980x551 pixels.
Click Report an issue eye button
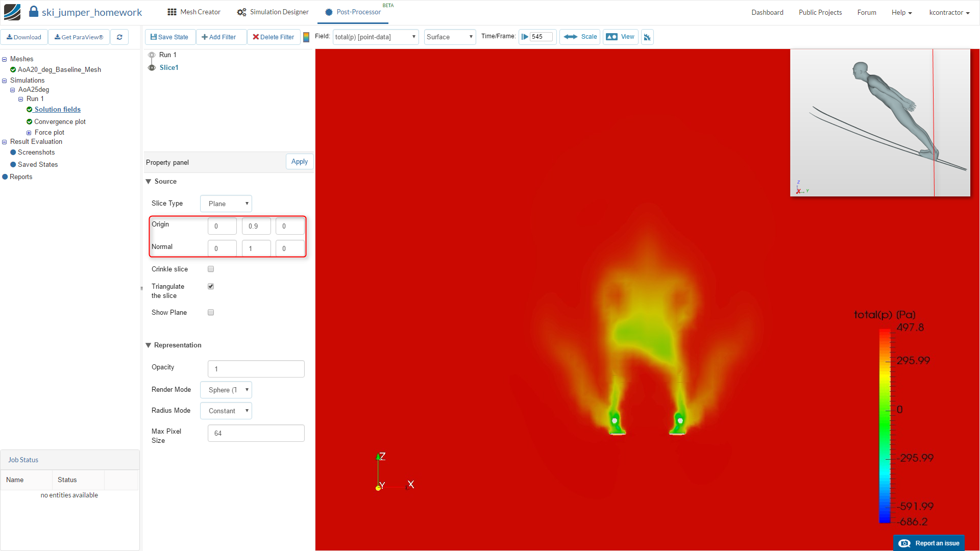click(x=929, y=543)
